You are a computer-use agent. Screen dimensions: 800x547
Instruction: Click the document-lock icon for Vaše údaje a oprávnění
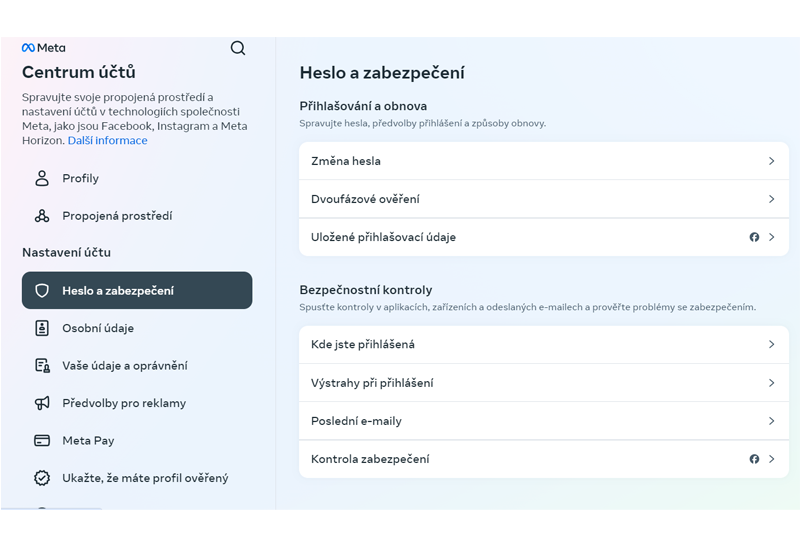tap(42, 365)
